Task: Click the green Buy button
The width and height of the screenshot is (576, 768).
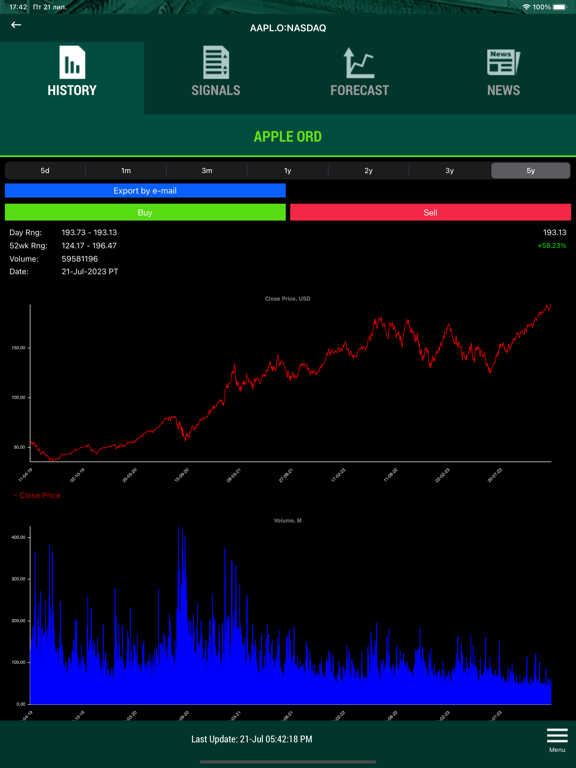Action: (x=145, y=213)
